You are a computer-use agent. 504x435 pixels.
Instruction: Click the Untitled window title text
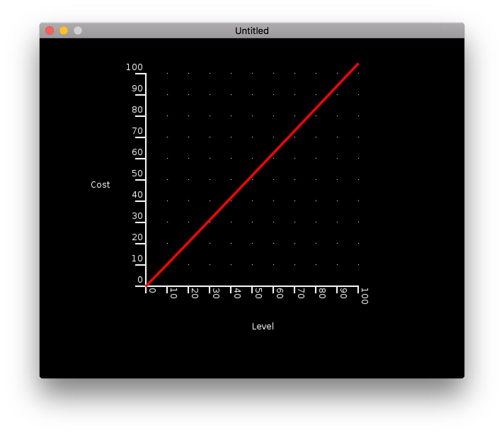coord(252,31)
